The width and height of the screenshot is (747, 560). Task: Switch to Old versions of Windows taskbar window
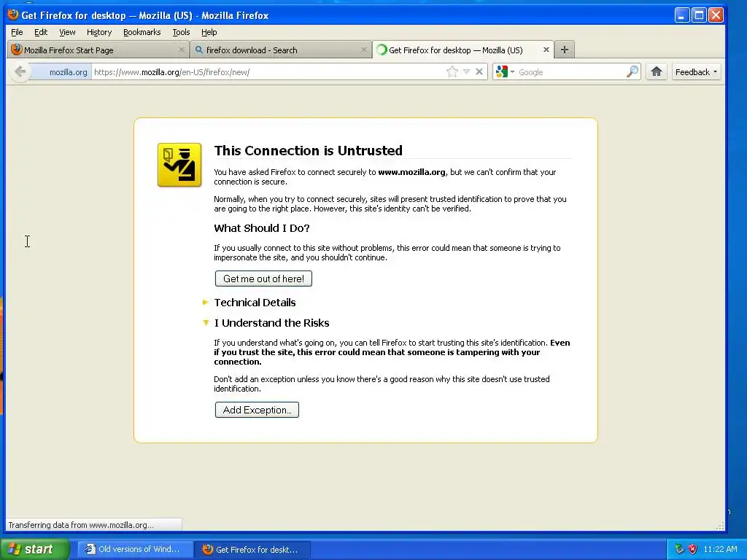point(135,549)
